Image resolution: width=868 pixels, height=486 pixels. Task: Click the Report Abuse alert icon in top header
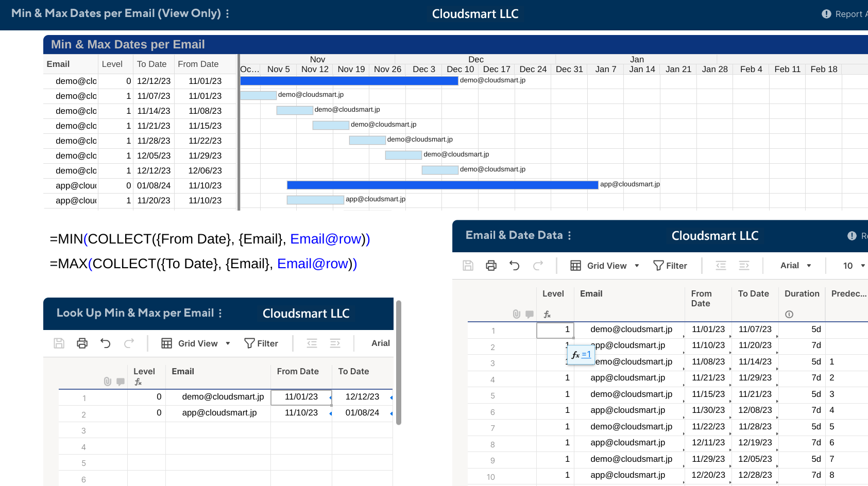(826, 14)
